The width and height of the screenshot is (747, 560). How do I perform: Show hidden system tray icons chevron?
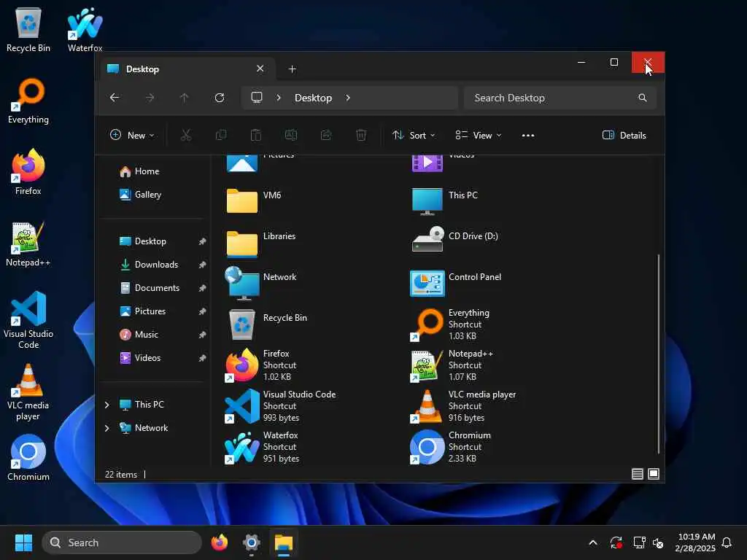coord(593,542)
